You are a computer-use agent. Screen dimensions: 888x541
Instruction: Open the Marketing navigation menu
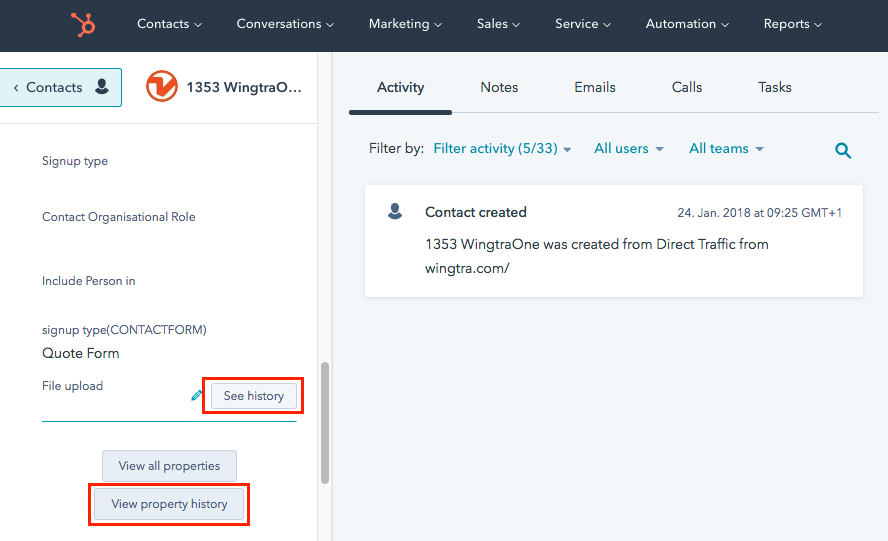(405, 24)
